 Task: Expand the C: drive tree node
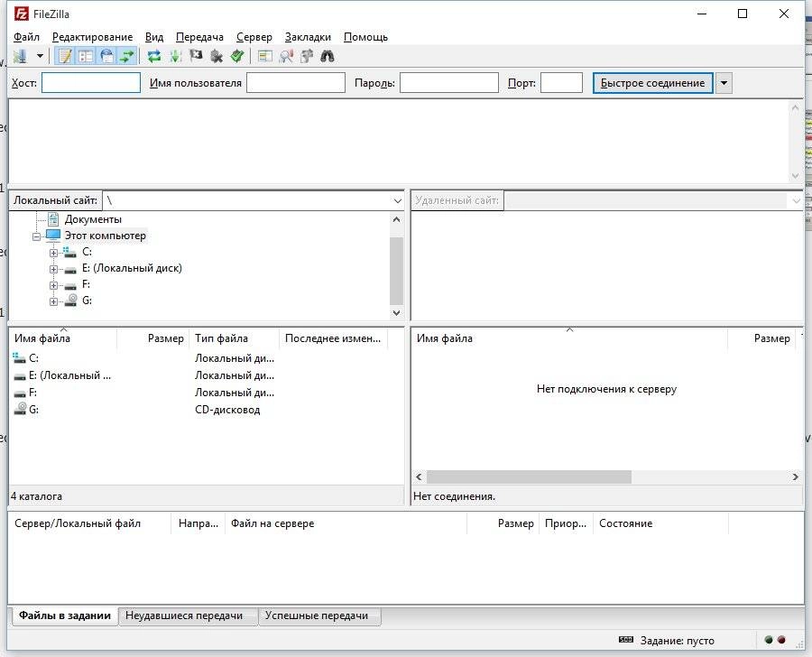pos(53,253)
